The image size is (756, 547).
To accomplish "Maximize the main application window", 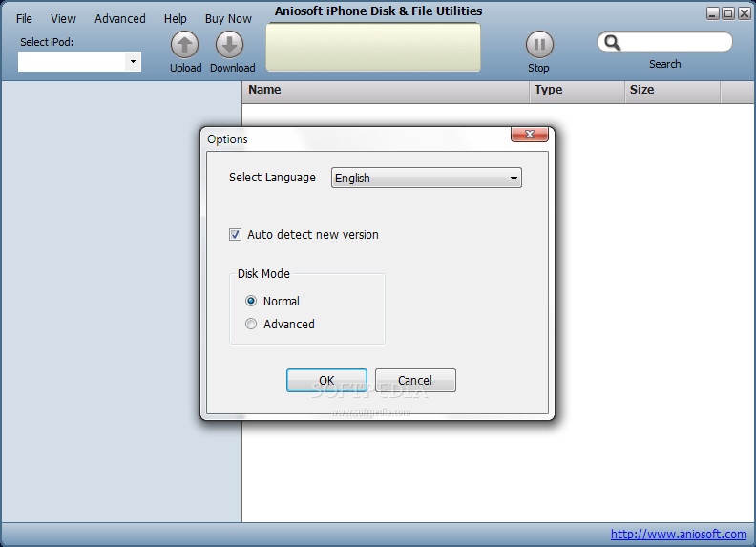I will coord(728,13).
